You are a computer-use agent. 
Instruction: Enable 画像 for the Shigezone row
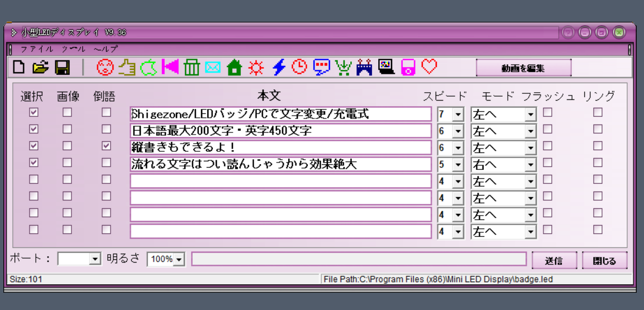click(67, 112)
